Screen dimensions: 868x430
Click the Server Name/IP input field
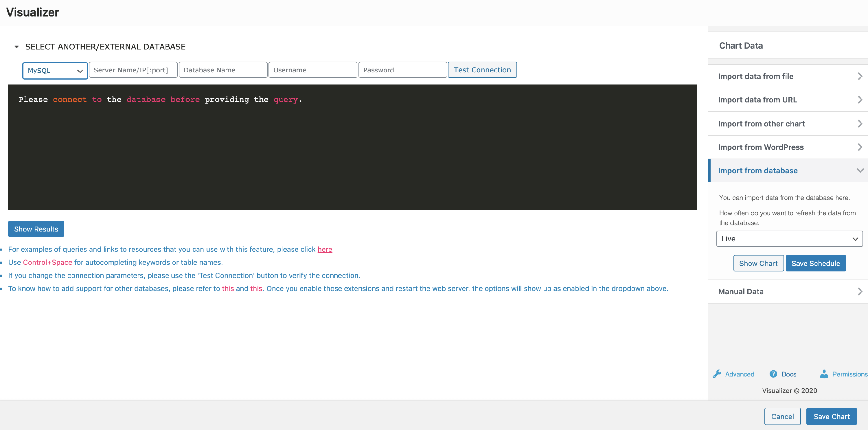(133, 70)
